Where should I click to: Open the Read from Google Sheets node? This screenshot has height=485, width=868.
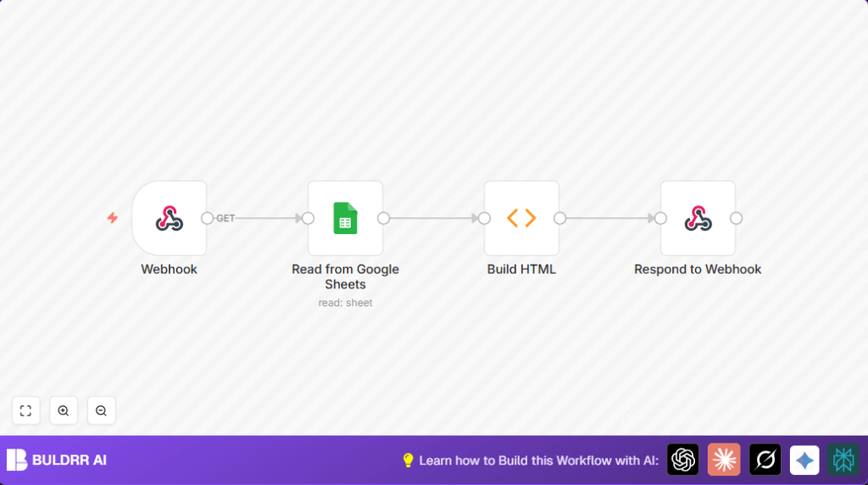(345, 218)
